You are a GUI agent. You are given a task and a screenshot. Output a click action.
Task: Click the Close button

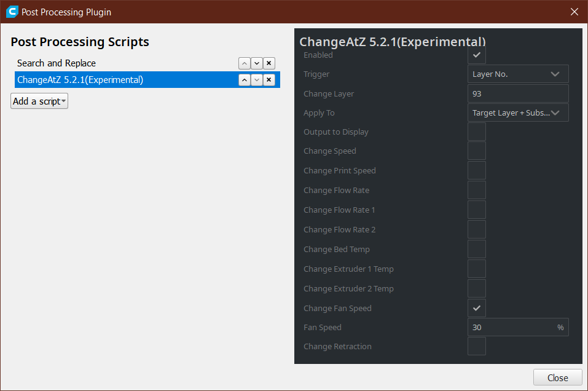point(558,377)
